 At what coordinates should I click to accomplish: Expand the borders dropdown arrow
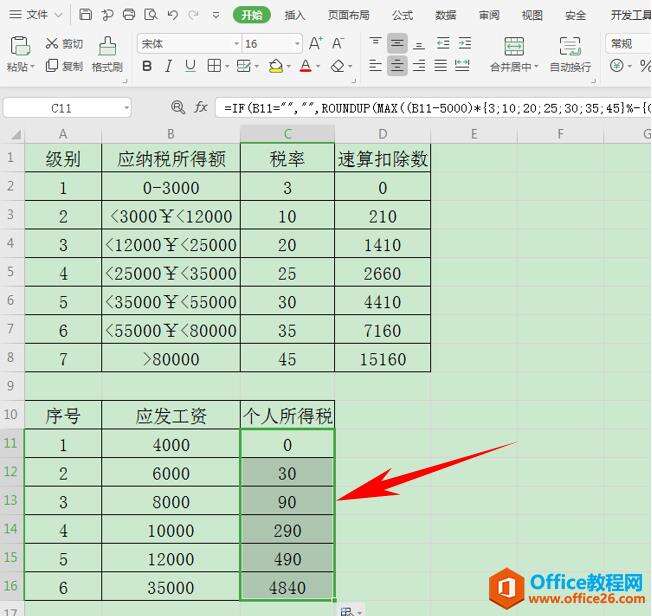click(227, 67)
